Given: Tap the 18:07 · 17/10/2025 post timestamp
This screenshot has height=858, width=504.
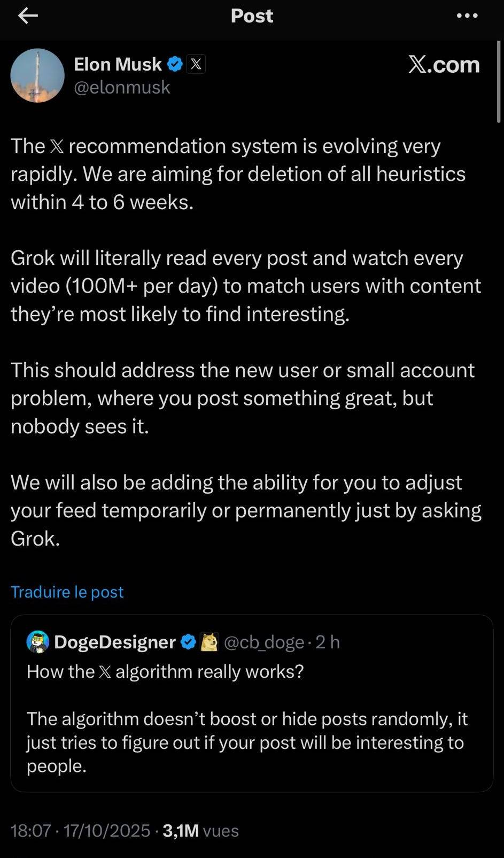Looking at the screenshot, I should 80,830.
